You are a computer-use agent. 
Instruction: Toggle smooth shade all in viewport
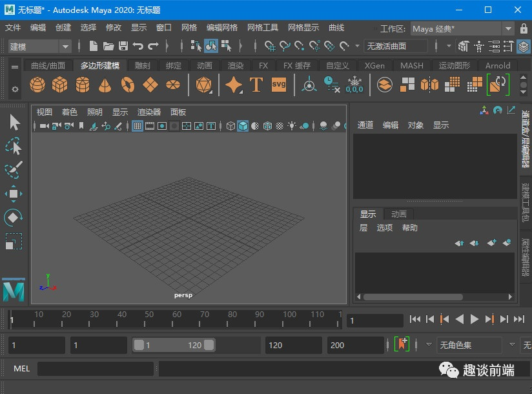click(243, 126)
